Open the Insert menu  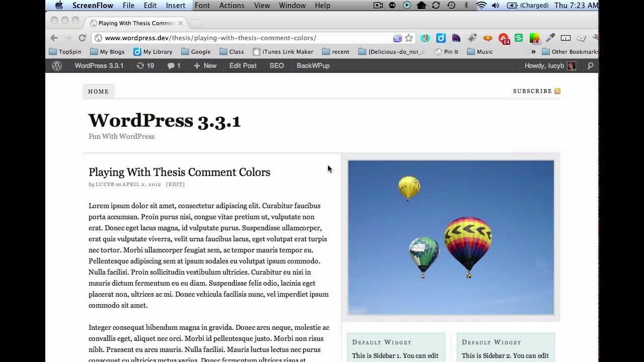pos(176,5)
